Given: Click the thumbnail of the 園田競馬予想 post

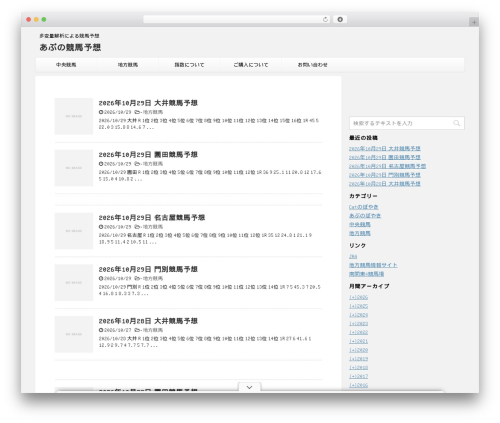Looking at the screenshot, I should coord(74,168).
